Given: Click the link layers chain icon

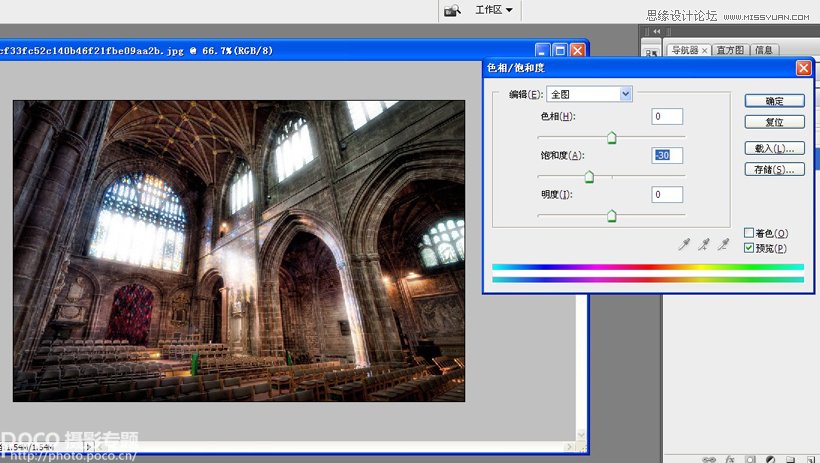Looking at the screenshot, I should [x=709, y=458].
